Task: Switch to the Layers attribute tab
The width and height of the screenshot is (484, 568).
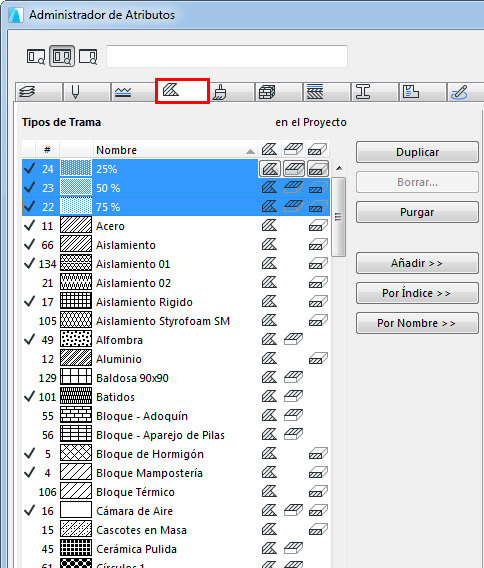Action: point(38,92)
